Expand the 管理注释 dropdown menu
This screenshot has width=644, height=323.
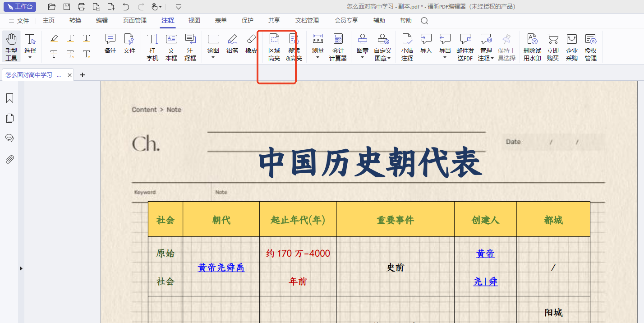486,58
